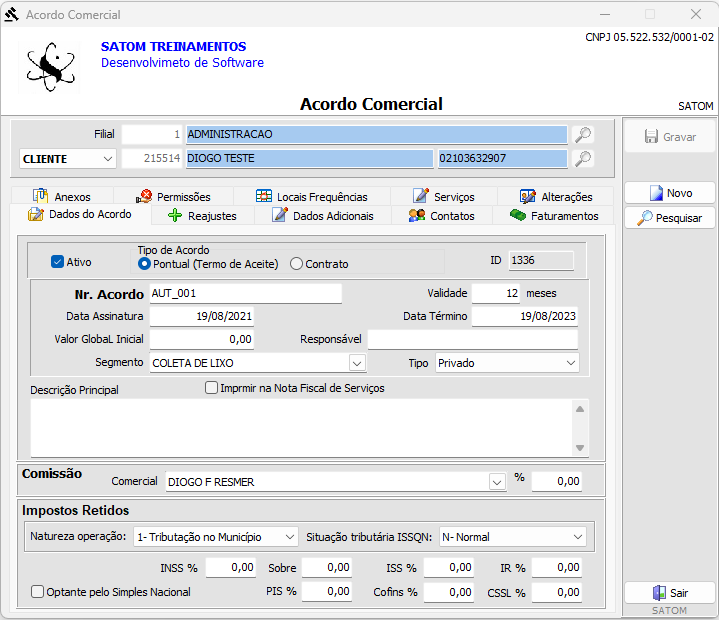Expand the Natureza operação dropdown
The width and height of the screenshot is (719, 620).
click(x=289, y=537)
